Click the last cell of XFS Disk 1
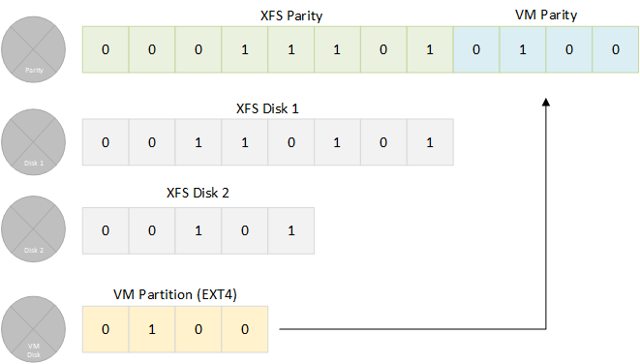 point(430,142)
